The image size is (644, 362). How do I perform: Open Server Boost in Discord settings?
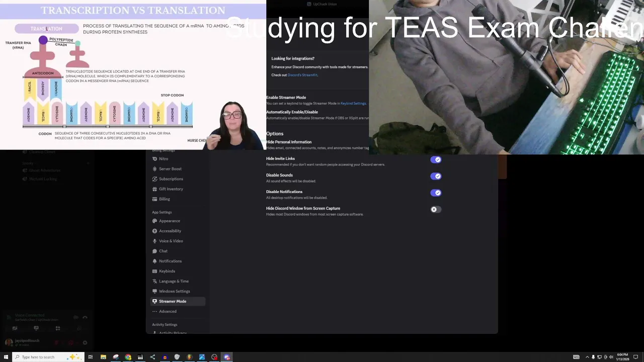[178, 169]
